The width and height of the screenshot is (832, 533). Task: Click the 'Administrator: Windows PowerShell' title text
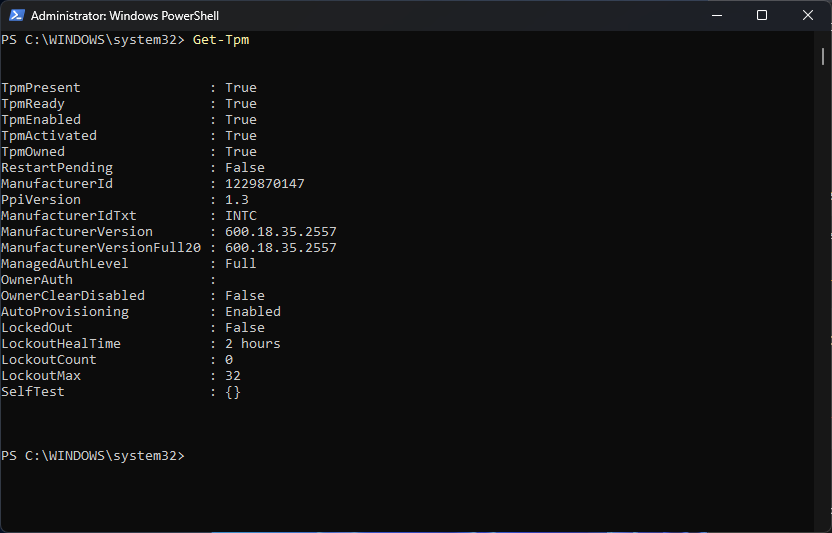click(x=125, y=16)
